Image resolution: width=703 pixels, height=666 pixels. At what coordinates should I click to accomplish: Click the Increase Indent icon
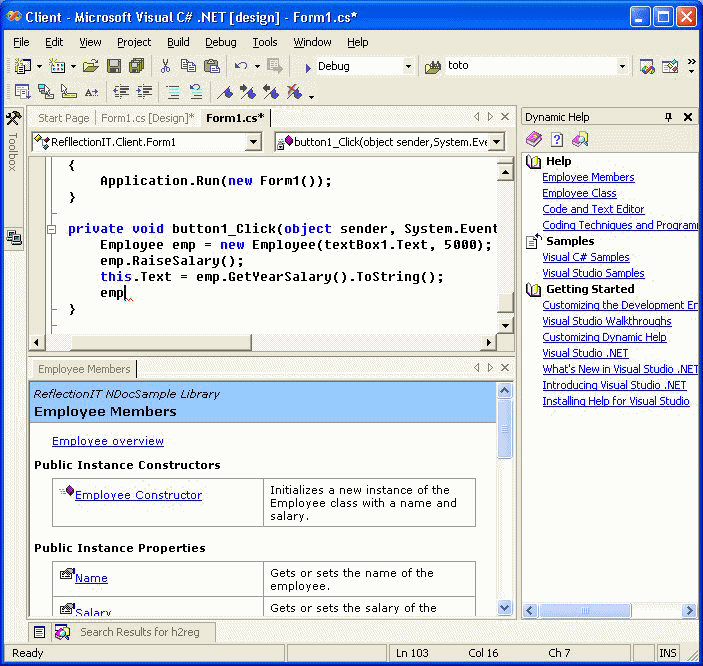click(144, 92)
